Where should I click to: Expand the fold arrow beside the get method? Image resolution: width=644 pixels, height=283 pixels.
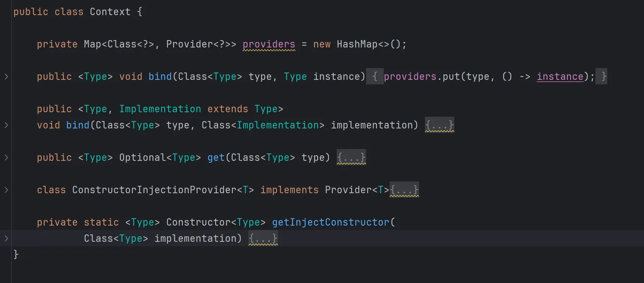(x=6, y=158)
